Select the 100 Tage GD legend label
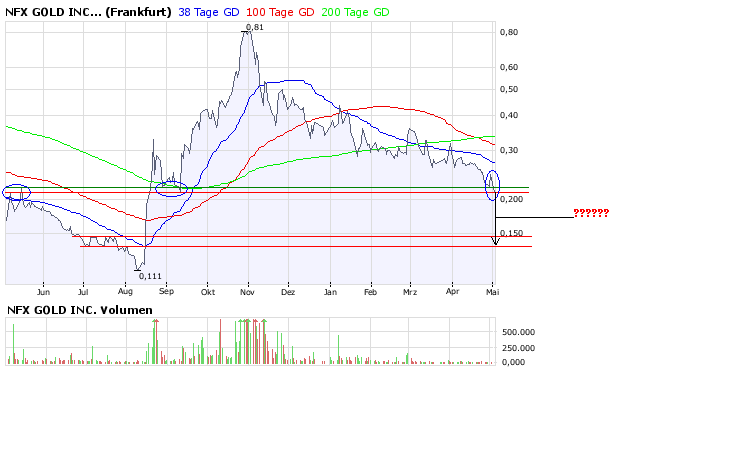Image resolution: width=738 pixels, height=475 pixels. [x=282, y=12]
